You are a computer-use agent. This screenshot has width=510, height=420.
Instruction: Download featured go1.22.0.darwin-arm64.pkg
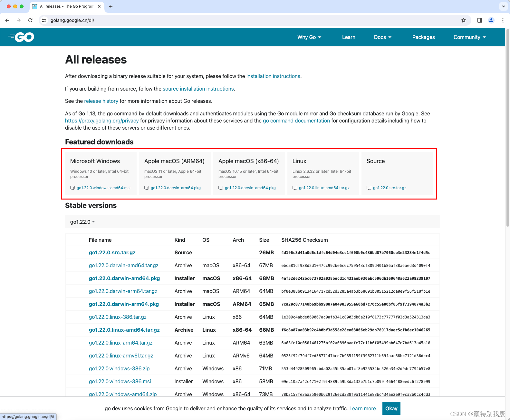pos(176,188)
